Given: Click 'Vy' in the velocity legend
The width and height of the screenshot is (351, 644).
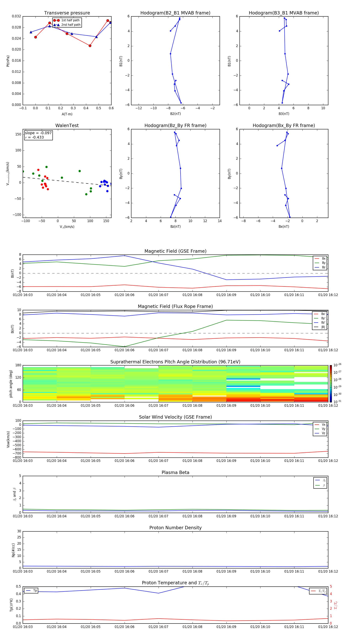Looking at the screenshot, I should [x=324, y=429].
